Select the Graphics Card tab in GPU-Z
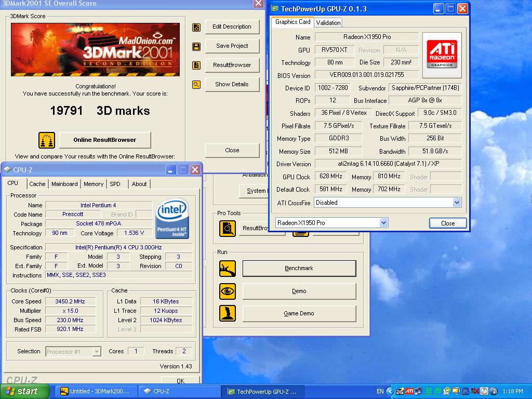The width and height of the screenshot is (532, 399). point(292,22)
